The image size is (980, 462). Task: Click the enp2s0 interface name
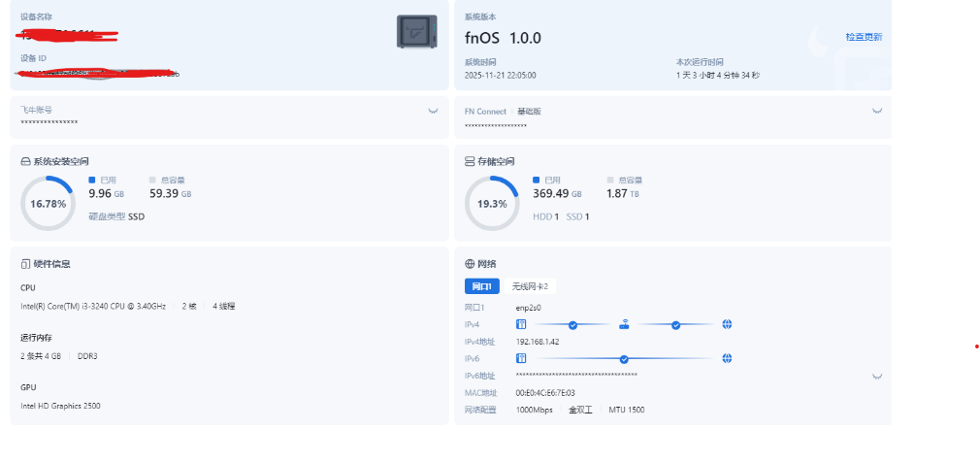click(x=528, y=308)
